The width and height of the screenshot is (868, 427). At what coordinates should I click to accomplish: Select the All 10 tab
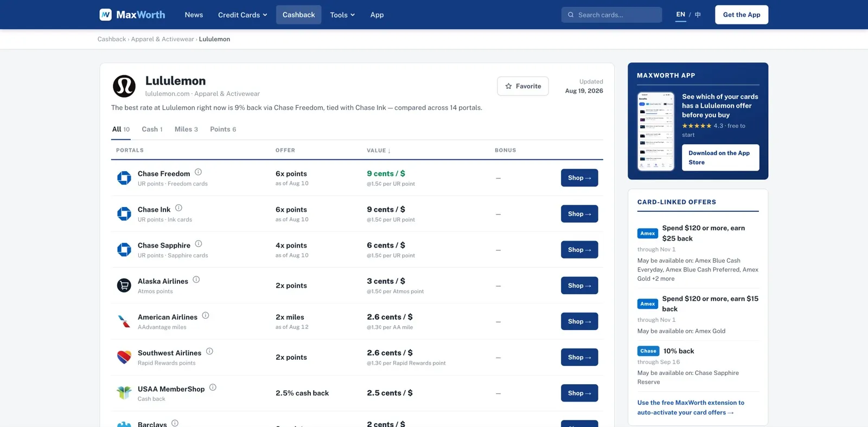[x=121, y=130]
